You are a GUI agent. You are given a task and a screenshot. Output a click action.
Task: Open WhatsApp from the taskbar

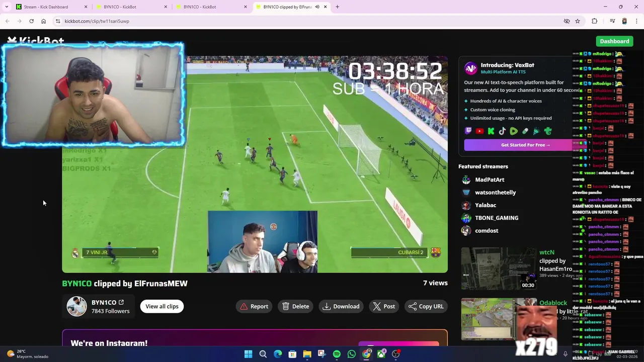point(352,354)
